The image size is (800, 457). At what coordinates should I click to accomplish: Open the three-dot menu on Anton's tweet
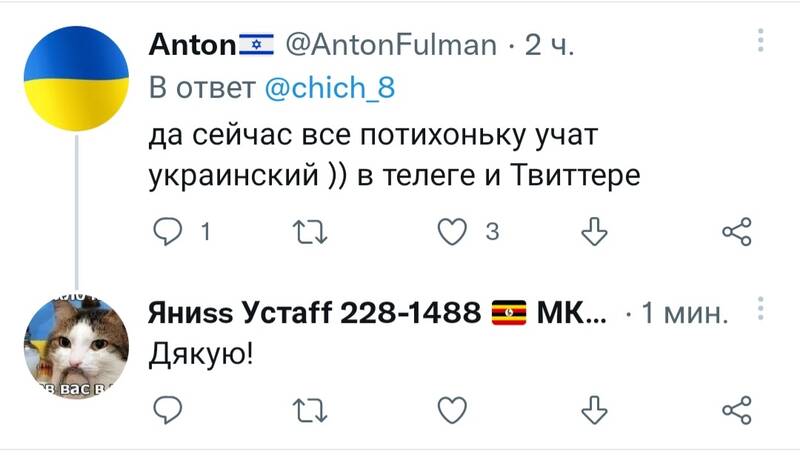pos(760,40)
